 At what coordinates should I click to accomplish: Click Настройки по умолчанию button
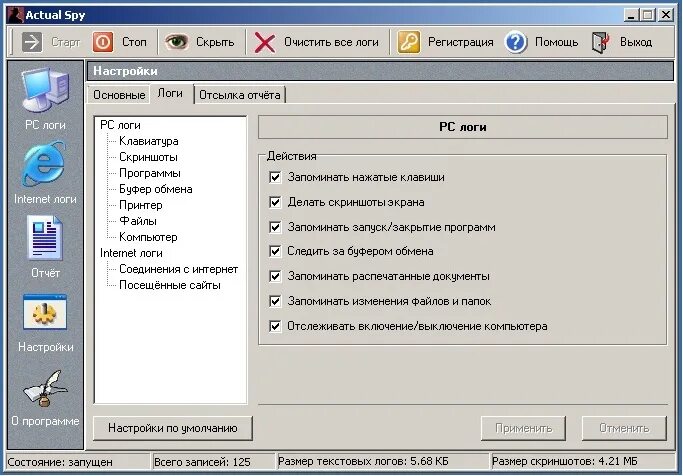tap(173, 428)
